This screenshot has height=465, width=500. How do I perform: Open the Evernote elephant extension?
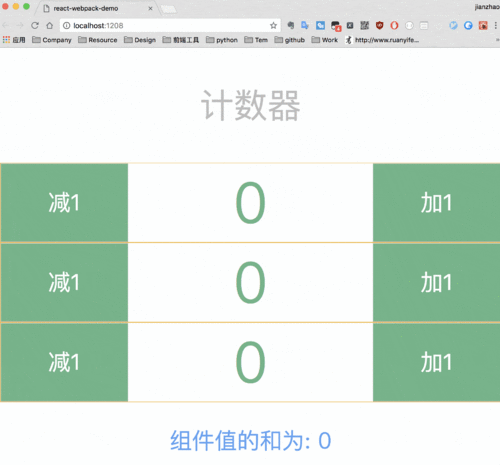[291, 25]
